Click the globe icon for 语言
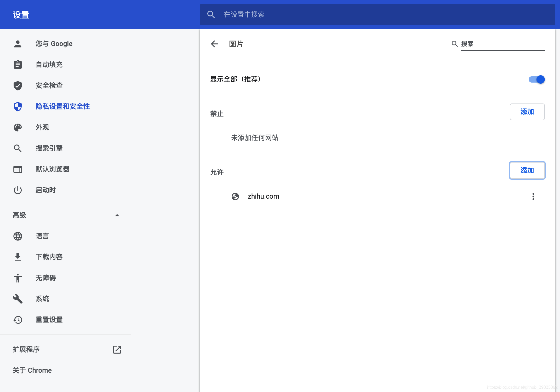Viewport: 560px width, 392px height. coord(18,236)
